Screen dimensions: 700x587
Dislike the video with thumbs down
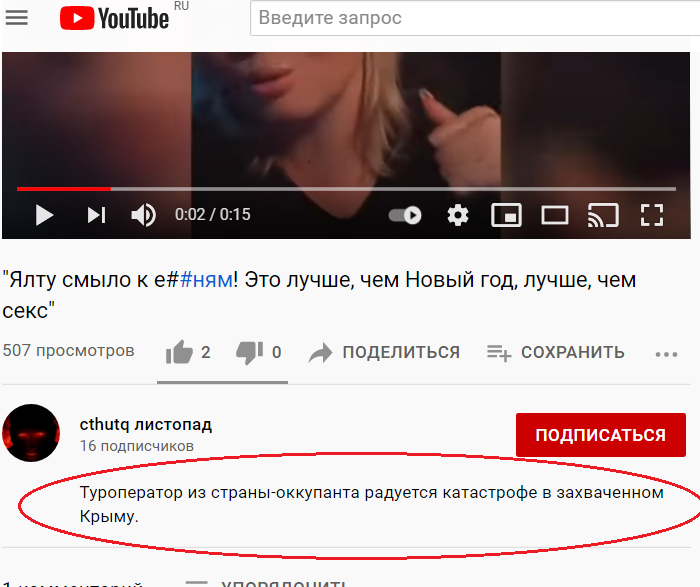tap(250, 352)
